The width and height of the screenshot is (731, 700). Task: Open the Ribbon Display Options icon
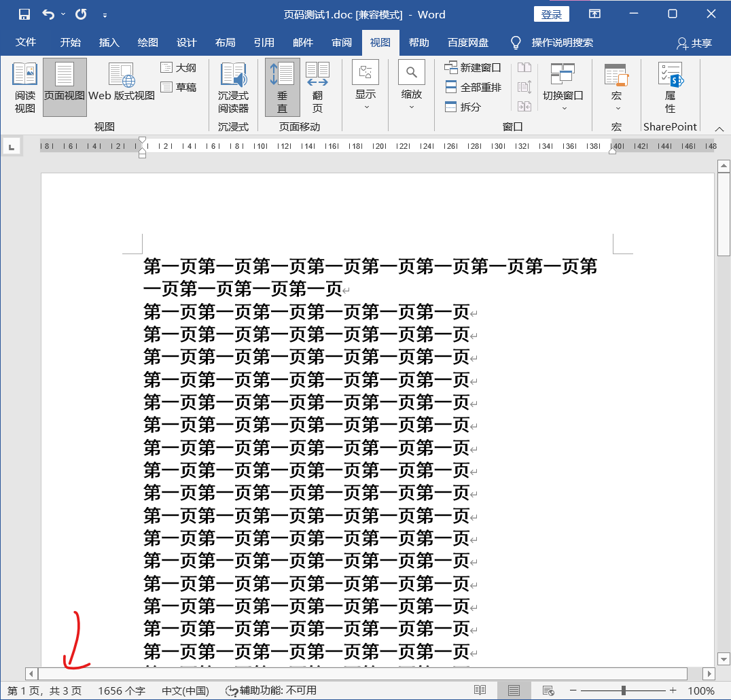point(595,14)
